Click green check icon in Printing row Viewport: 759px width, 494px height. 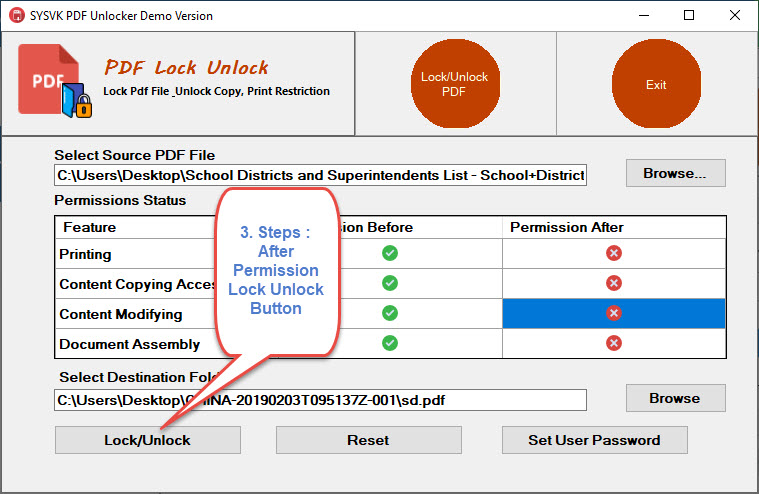coord(390,253)
